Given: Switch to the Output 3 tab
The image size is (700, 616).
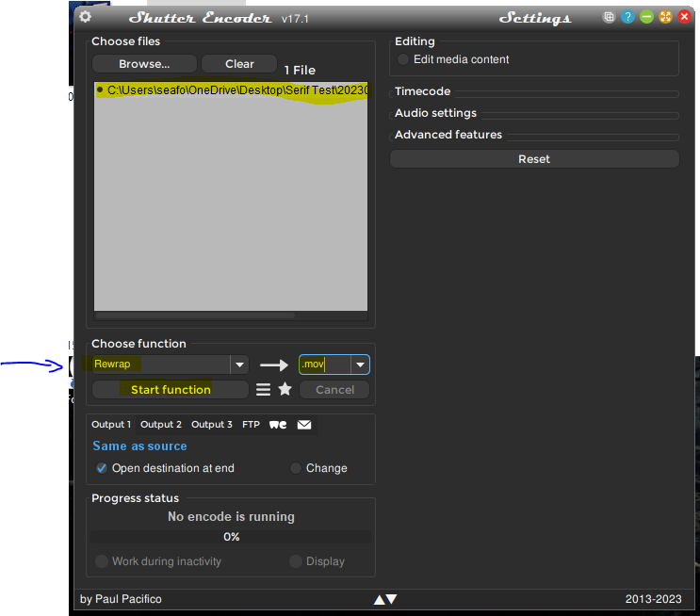Looking at the screenshot, I should 212,425.
